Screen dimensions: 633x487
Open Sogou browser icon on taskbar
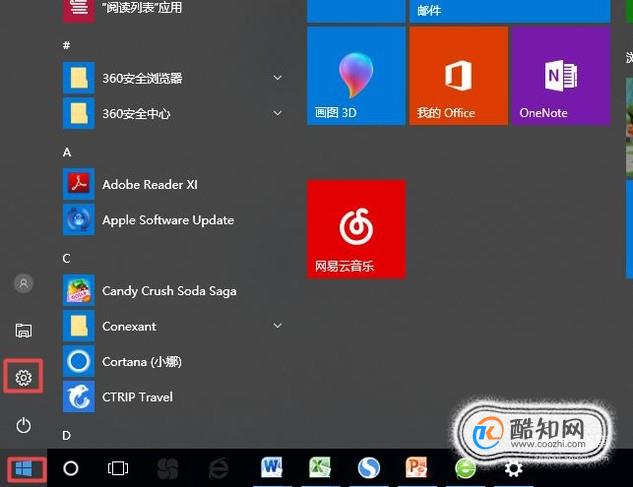click(x=369, y=468)
